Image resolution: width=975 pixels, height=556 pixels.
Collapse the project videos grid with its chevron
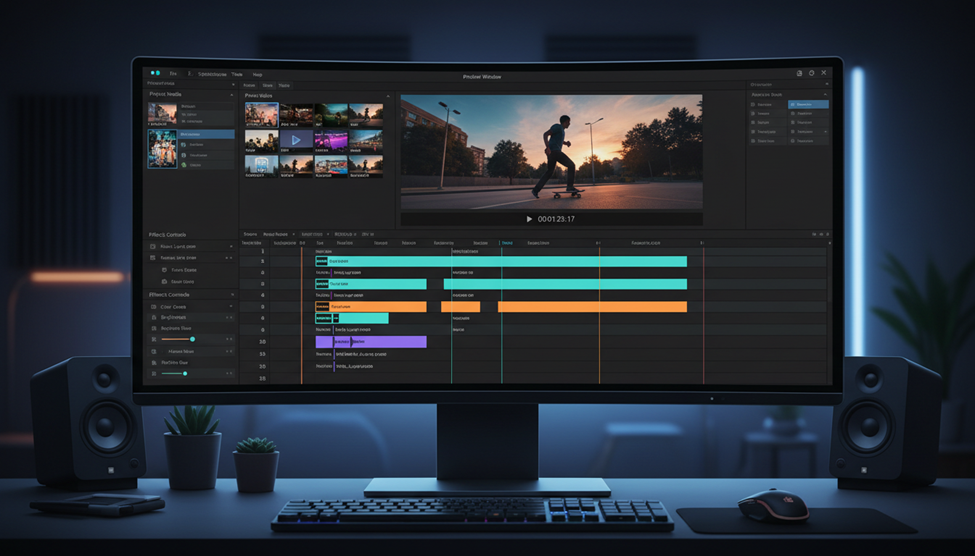pos(388,96)
